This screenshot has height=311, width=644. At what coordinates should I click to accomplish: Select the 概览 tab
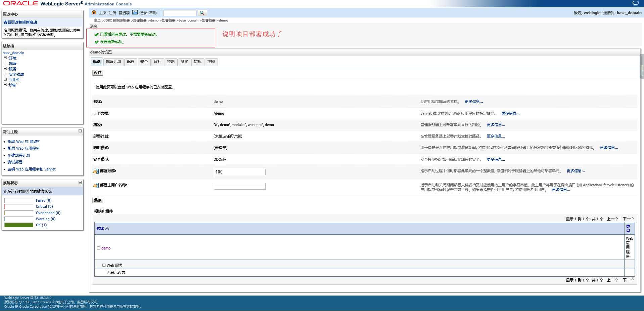(97, 62)
